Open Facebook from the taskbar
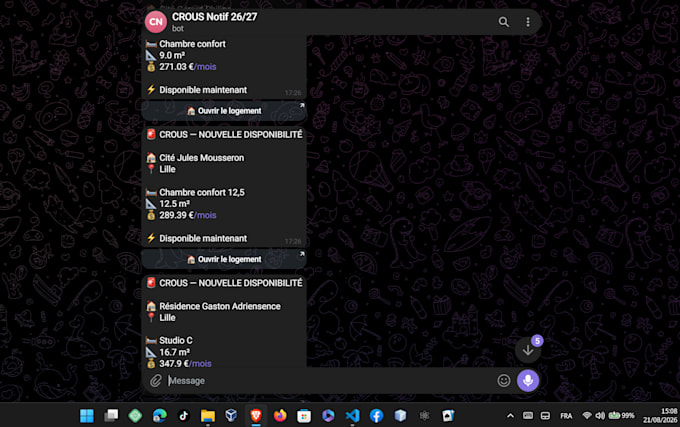Image resolution: width=680 pixels, height=427 pixels. pyautogui.click(x=376, y=416)
